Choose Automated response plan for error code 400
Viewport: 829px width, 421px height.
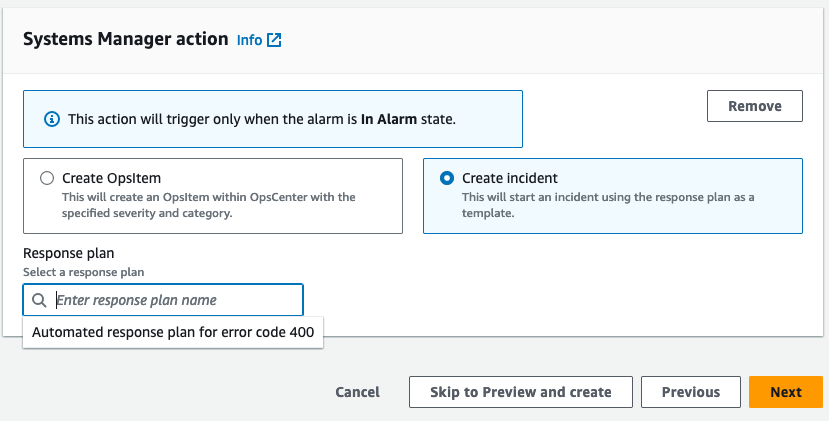(173, 332)
